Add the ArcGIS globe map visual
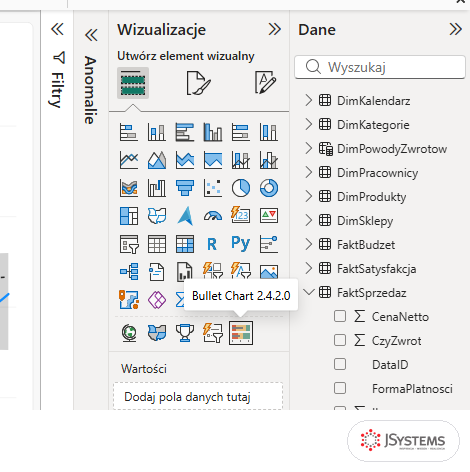 (x=129, y=333)
